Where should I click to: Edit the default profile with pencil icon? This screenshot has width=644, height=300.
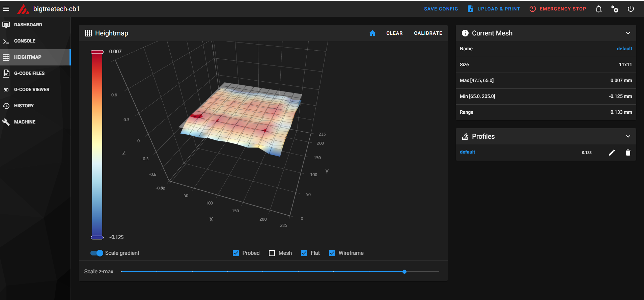pyautogui.click(x=612, y=153)
